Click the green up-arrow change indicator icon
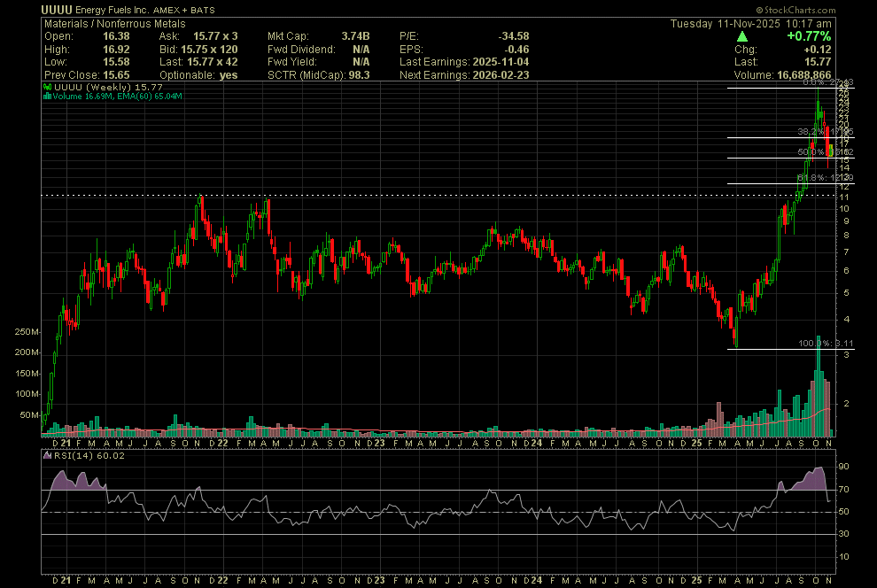The image size is (877, 588). click(741, 36)
